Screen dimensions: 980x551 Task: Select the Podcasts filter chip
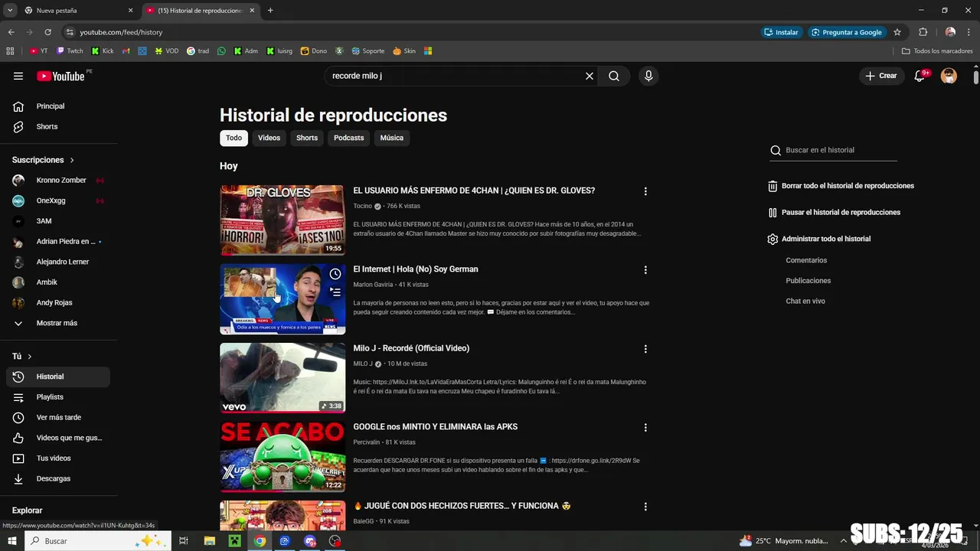click(348, 138)
